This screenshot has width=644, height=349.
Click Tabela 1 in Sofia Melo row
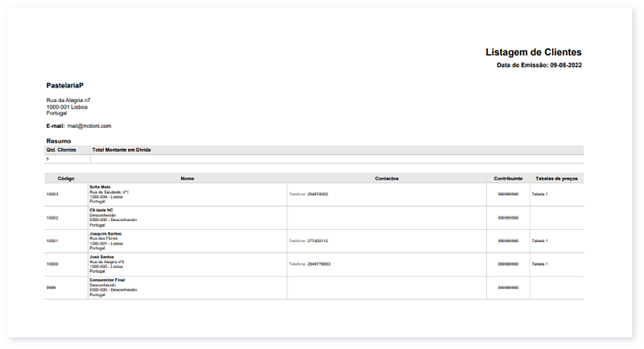[540, 194]
